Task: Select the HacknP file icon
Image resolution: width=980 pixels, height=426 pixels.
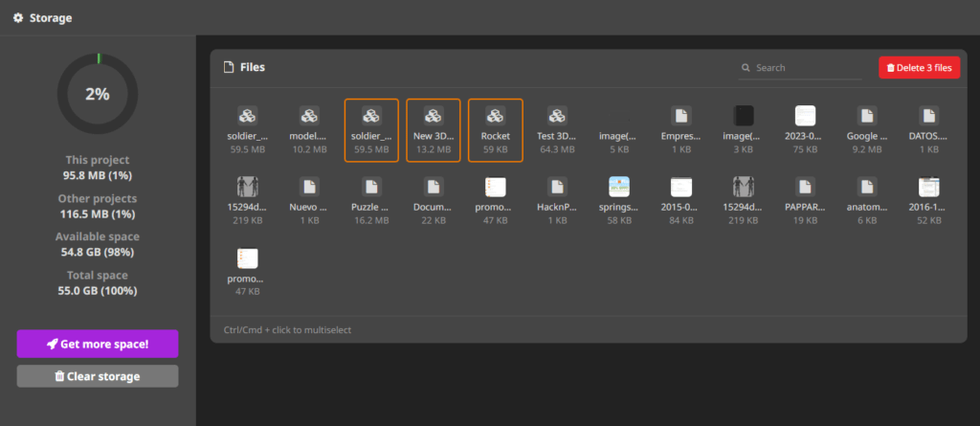Action: tap(557, 188)
